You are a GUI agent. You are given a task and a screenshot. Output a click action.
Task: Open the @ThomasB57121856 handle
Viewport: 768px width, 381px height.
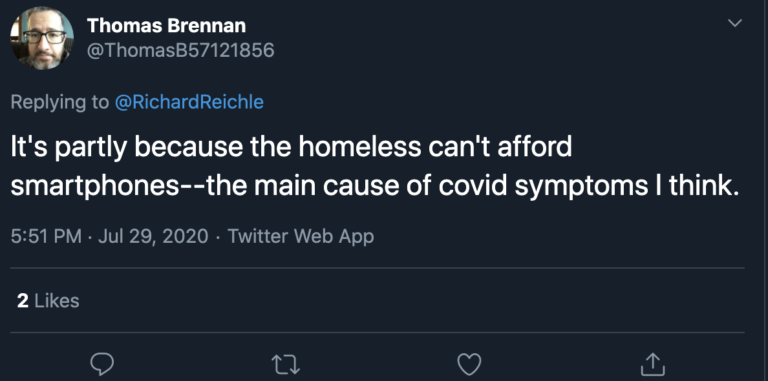coord(181,50)
